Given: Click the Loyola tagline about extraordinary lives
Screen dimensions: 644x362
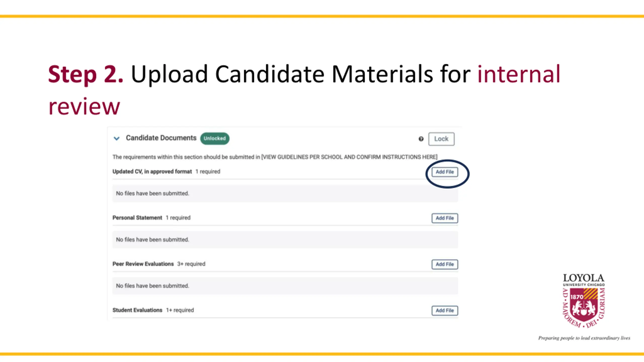Looking at the screenshot, I should (584, 338).
